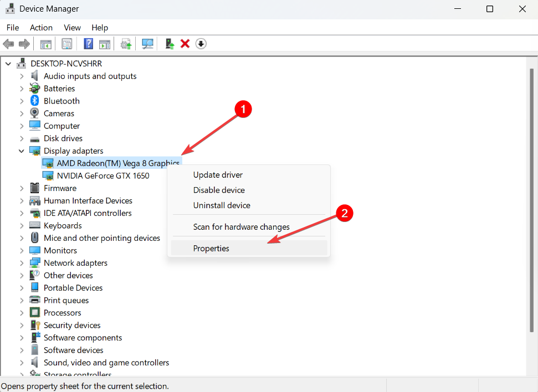
Task: Select the Software devices row
Action: [x=74, y=350]
